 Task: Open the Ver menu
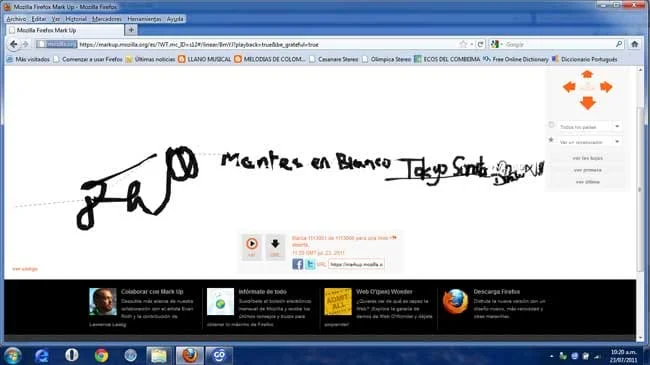(x=56, y=19)
